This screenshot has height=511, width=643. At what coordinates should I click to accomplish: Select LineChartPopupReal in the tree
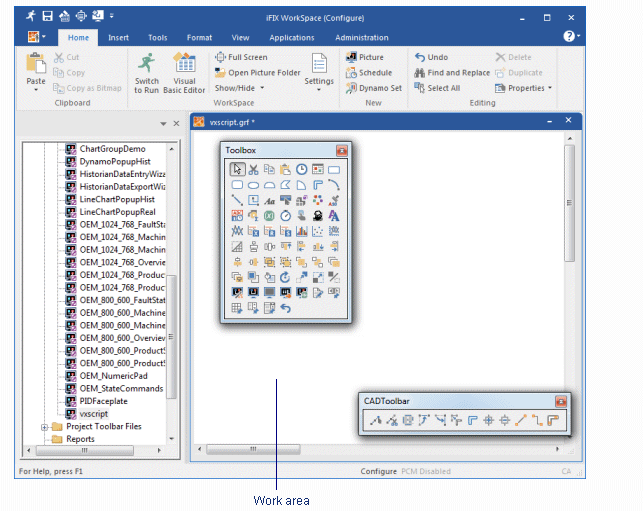(118, 212)
